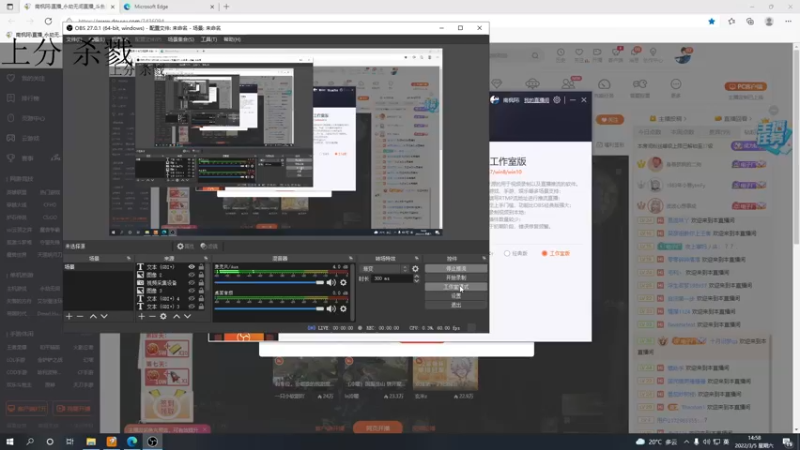Click the search magnifier on the website
The height and width of the screenshot is (450, 800).
535,55
